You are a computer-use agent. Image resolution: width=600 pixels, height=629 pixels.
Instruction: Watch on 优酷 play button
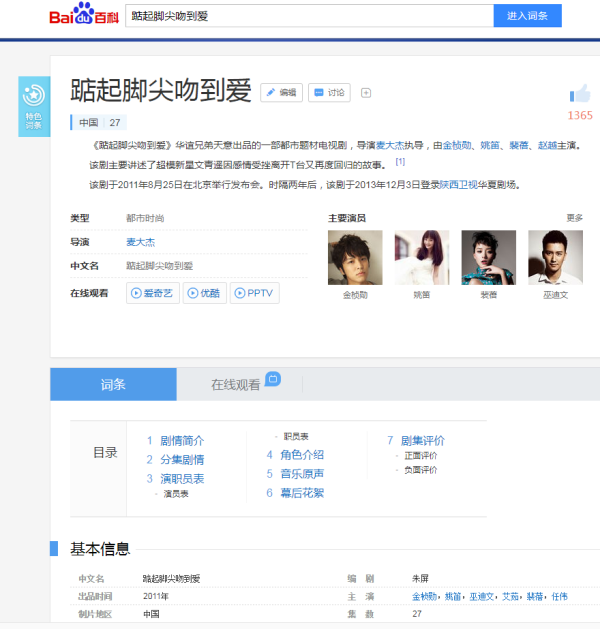tap(204, 293)
